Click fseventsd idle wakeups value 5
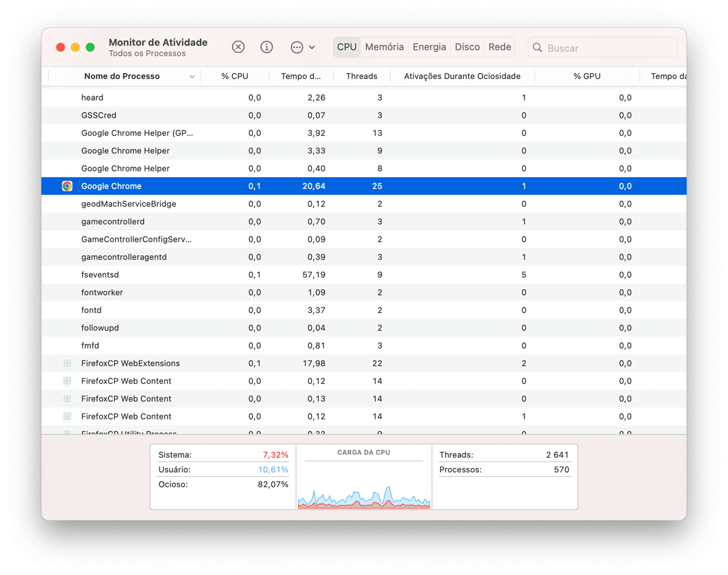The image size is (728, 575). click(524, 275)
